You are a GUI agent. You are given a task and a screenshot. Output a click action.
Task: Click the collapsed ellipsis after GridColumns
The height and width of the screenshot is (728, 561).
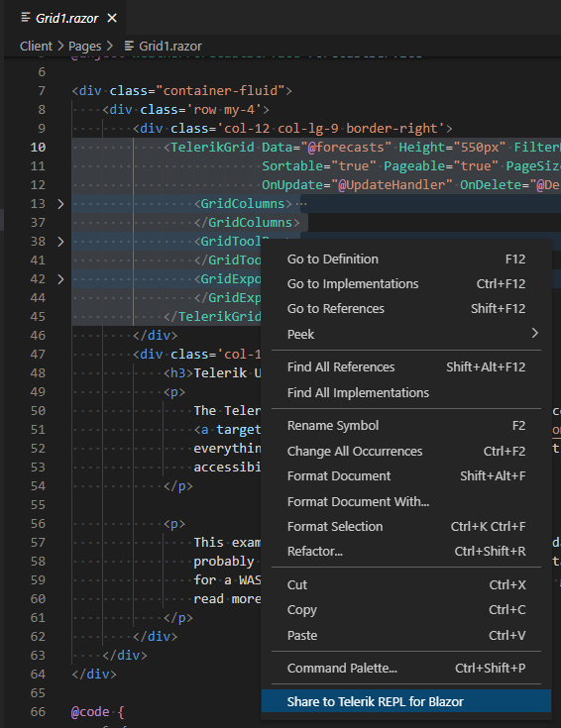pos(301,204)
